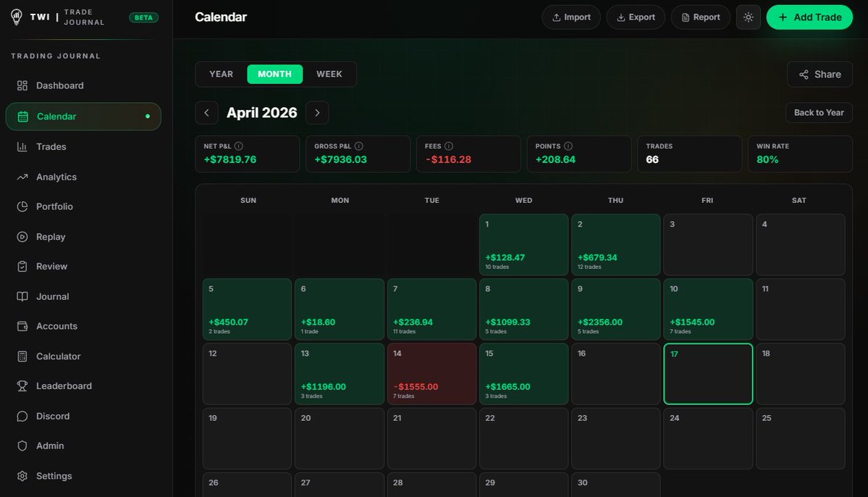Viewport: 868px width, 497px height.
Task: Open April 9 cell showing +$2356.00
Action: pos(615,309)
